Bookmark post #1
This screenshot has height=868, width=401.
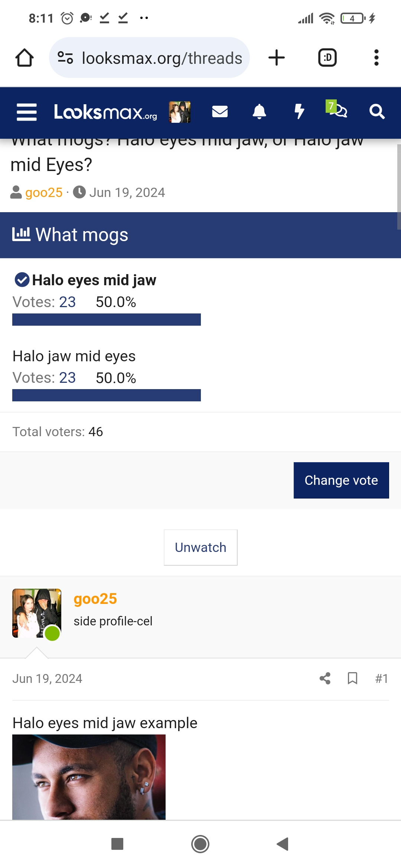[x=352, y=678]
